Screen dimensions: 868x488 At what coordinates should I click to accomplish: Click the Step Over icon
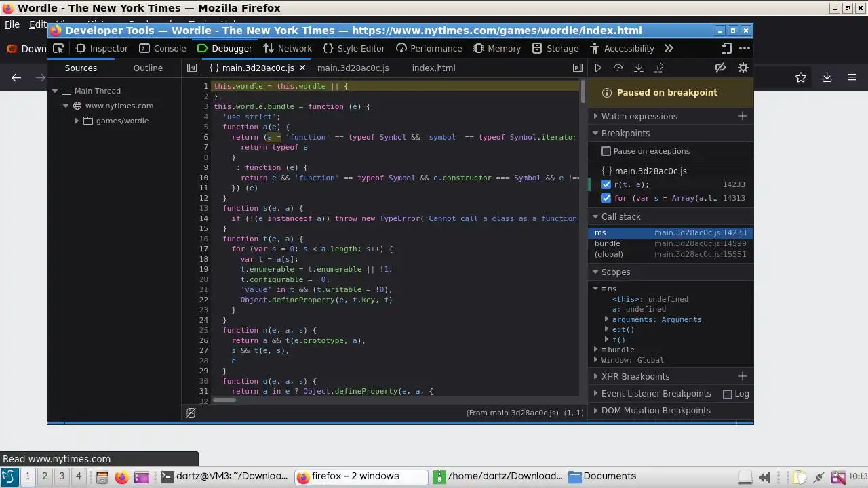point(618,68)
